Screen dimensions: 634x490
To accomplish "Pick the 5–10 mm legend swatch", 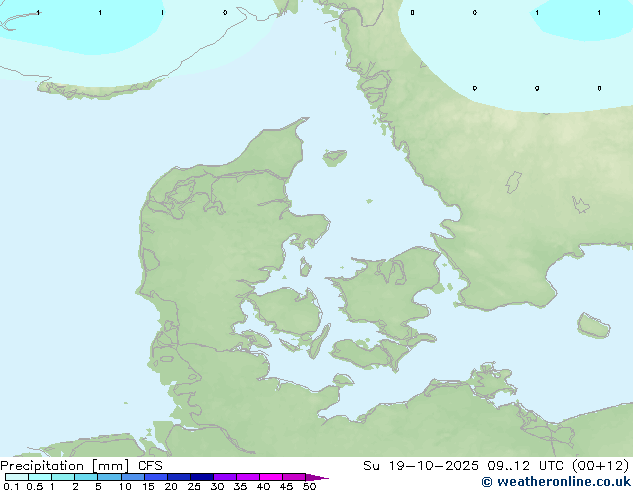I will point(109,477).
